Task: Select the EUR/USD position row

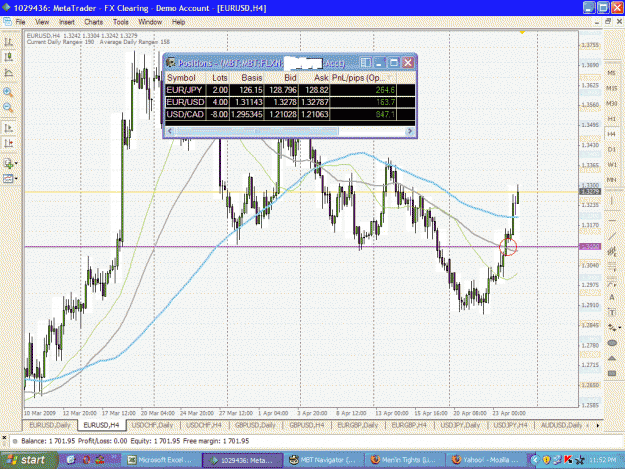Action: click(x=290, y=102)
